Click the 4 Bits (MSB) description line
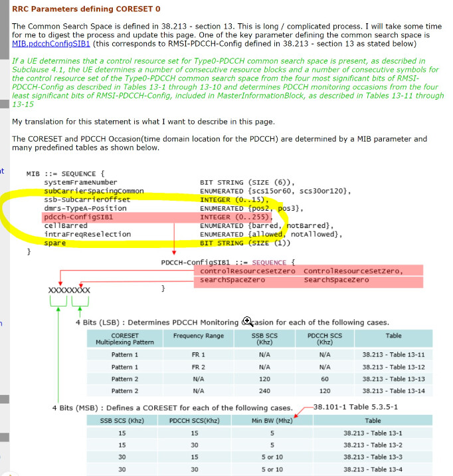Viewport: 453px width, 476px height. click(x=173, y=408)
